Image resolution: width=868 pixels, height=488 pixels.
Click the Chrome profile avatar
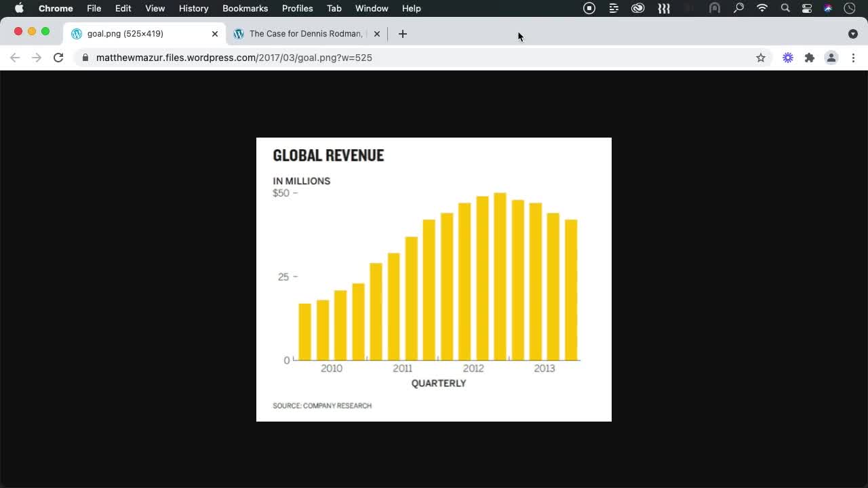[831, 58]
